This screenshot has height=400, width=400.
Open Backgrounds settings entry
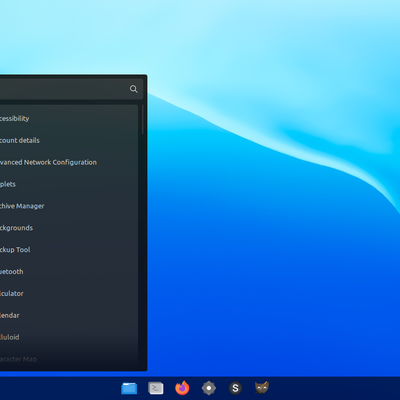(x=69, y=228)
